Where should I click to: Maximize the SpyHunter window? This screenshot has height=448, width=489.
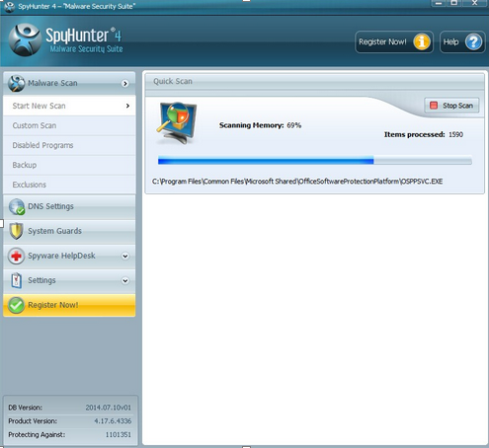coord(454,3)
